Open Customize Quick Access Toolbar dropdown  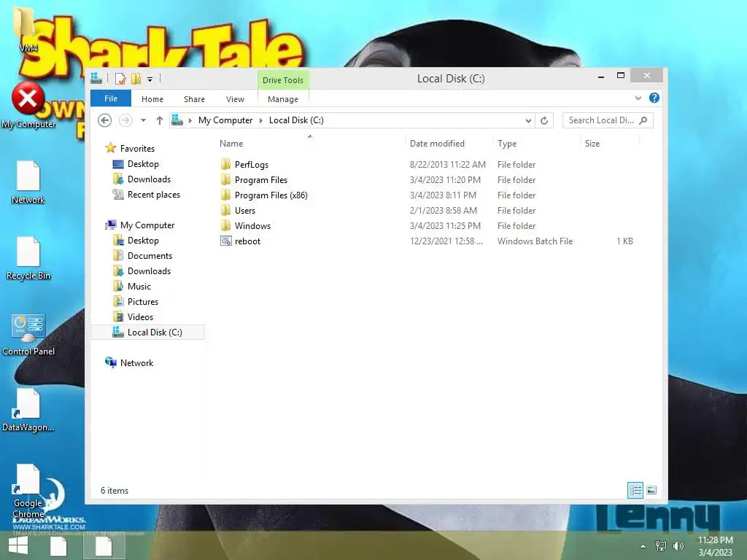coord(150,79)
